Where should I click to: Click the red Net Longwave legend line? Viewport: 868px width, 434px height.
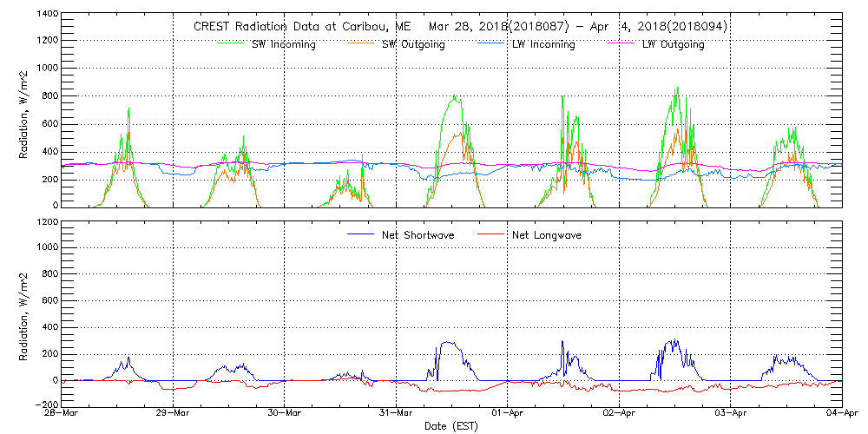490,234
